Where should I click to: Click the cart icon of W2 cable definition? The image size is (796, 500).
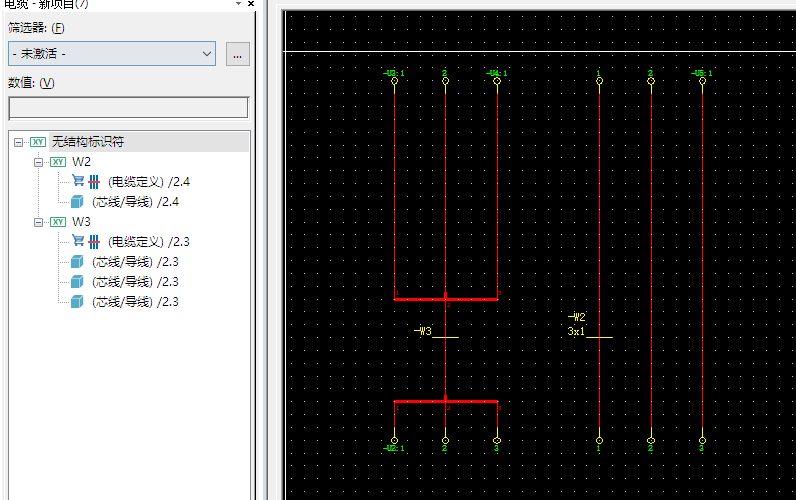pos(78,181)
